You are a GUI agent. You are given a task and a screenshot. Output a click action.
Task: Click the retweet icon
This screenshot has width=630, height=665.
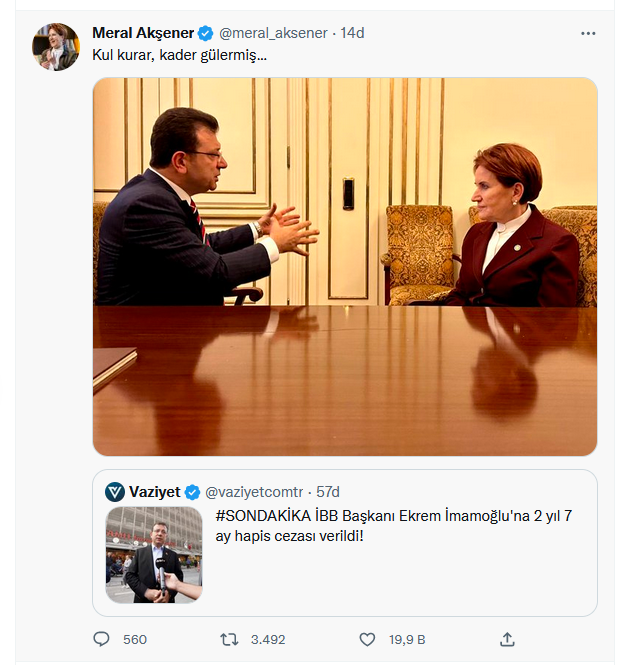coord(229,639)
